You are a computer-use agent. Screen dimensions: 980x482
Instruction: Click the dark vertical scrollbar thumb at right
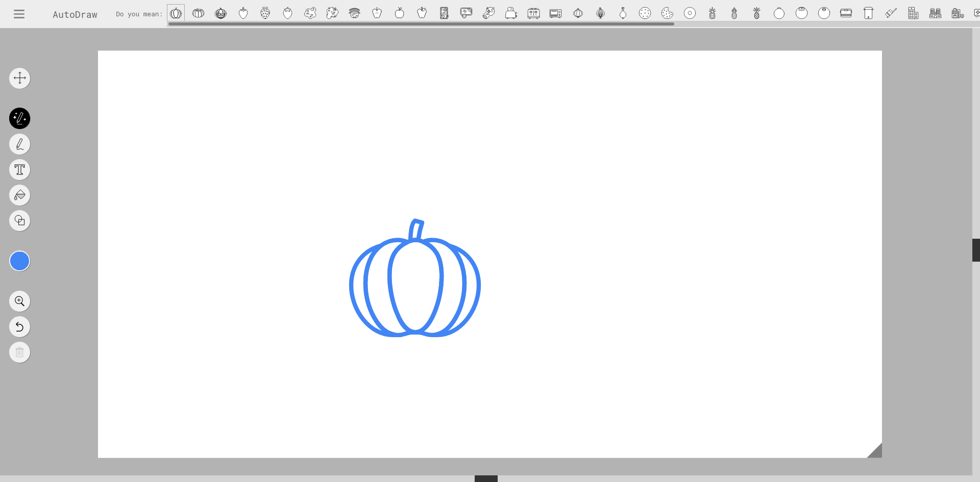click(x=976, y=250)
